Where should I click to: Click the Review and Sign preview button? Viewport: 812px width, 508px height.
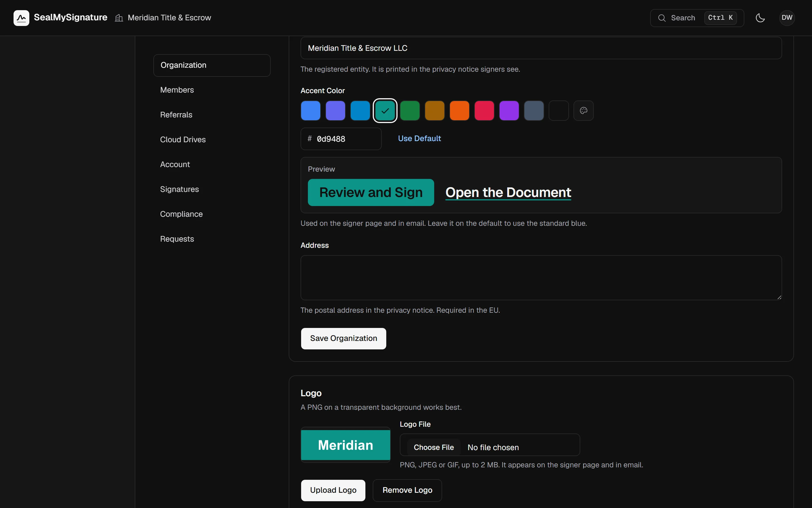pyautogui.click(x=371, y=192)
